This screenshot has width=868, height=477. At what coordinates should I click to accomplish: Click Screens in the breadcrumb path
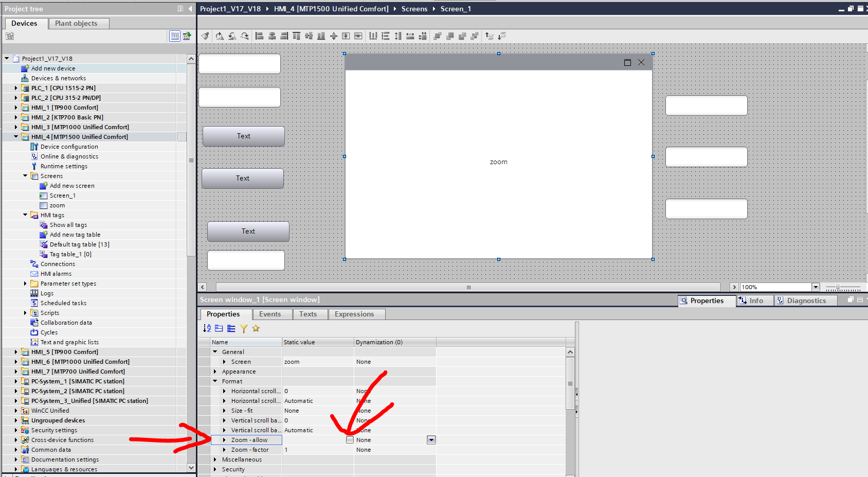(x=414, y=9)
